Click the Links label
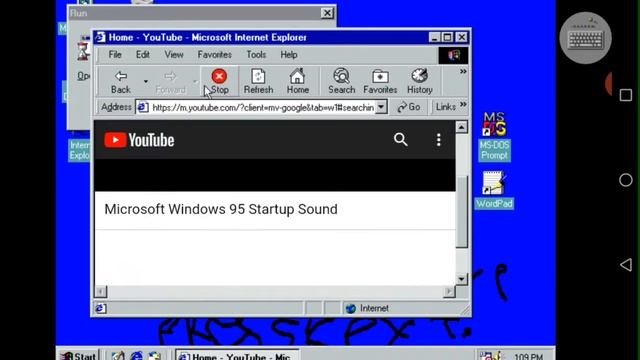640x360 pixels. pyautogui.click(x=445, y=107)
